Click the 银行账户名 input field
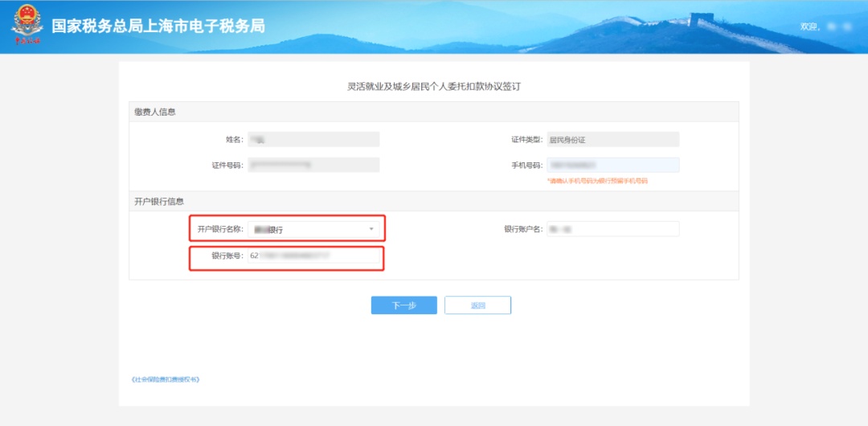Image resolution: width=868 pixels, height=426 pixels. (x=612, y=229)
